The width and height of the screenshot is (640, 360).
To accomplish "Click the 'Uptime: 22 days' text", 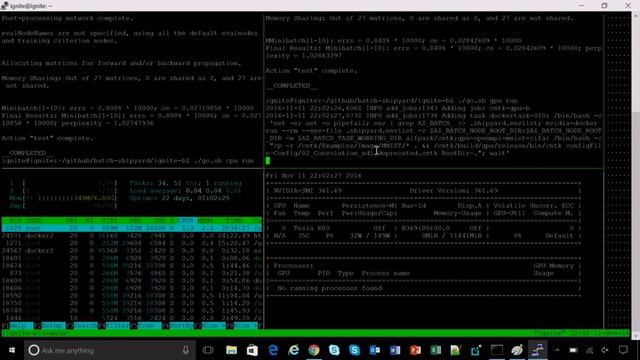I will 180,198.
